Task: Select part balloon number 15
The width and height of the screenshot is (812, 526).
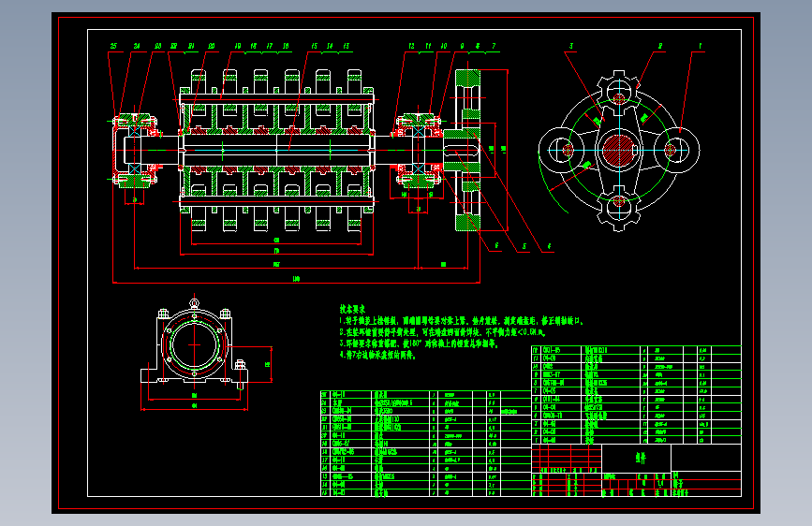Action: tap(315, 46)
